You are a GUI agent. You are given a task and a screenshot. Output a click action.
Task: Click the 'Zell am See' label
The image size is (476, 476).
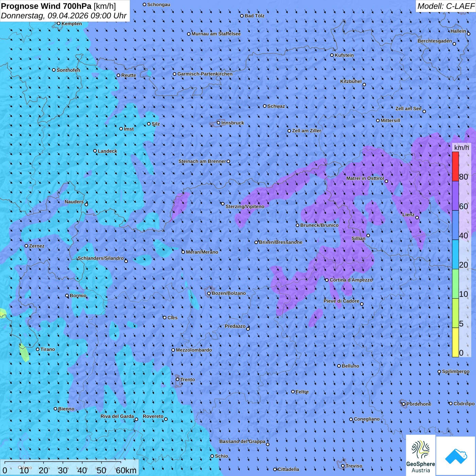[x=408, y=108]
